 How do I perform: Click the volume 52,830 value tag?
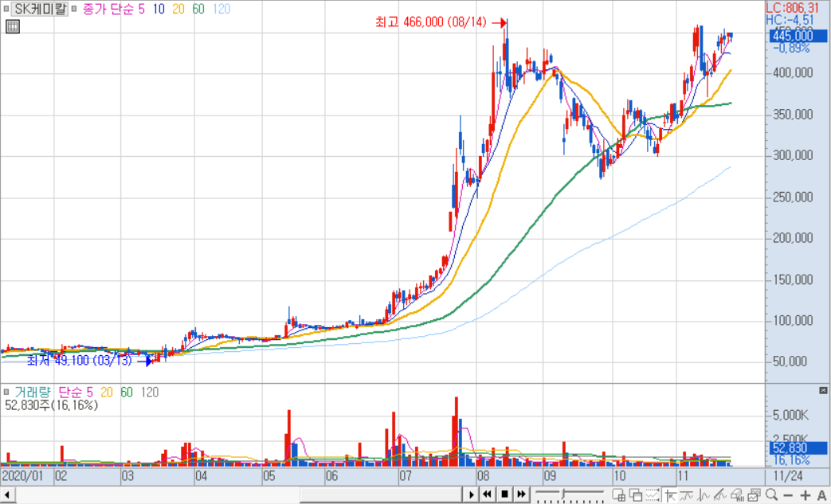798,448
